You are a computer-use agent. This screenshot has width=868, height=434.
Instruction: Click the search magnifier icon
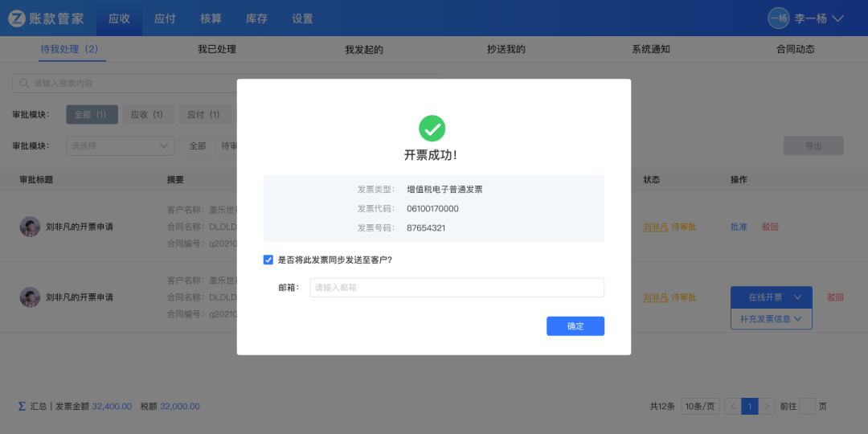[x=24, y=83]
